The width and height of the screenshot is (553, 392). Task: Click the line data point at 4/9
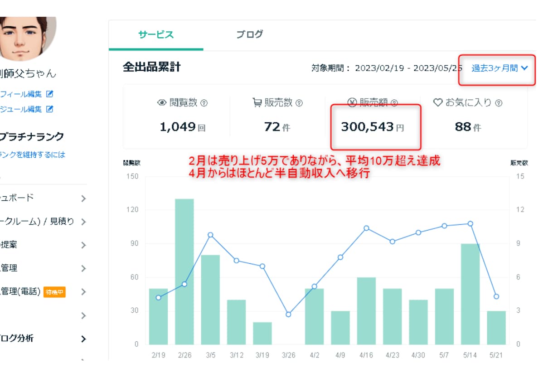(x=340, y=257)
